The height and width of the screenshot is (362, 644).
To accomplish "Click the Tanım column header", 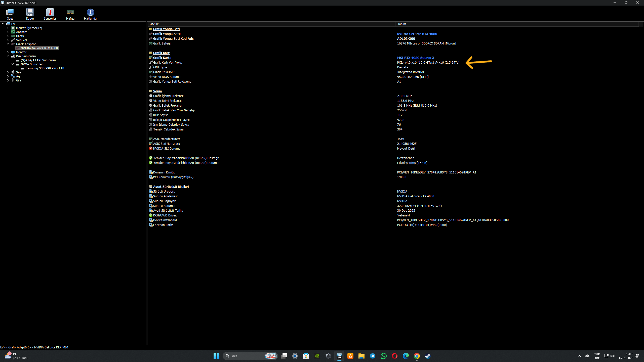I will click(517, 24).
